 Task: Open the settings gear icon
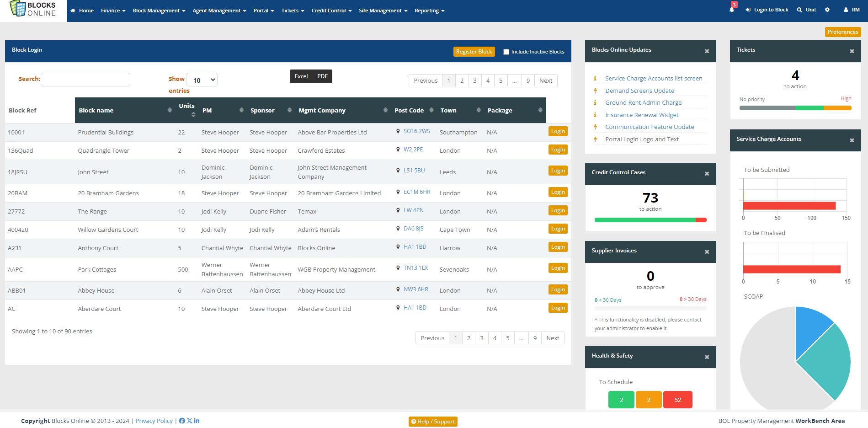(x=827, y=10)
